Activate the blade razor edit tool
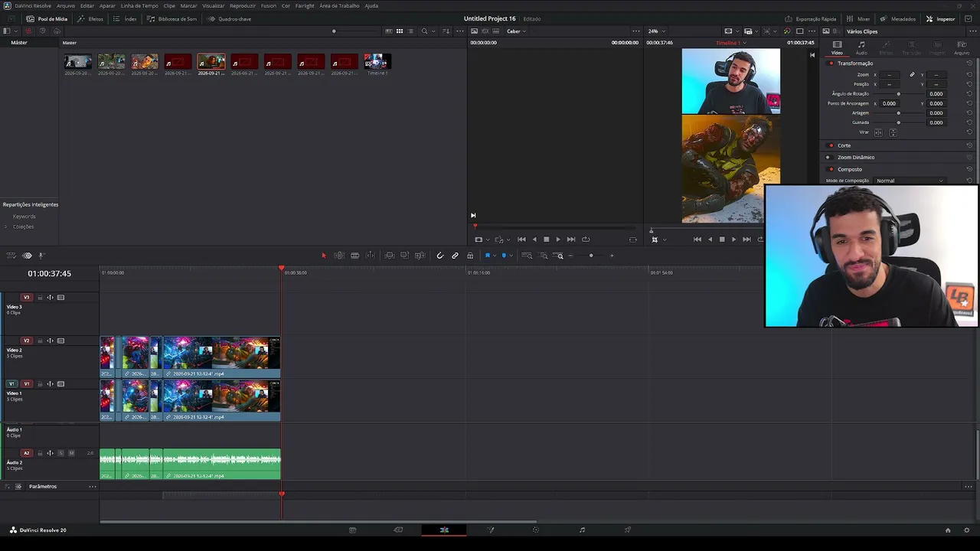980x551 pixels. click(371, 256)
